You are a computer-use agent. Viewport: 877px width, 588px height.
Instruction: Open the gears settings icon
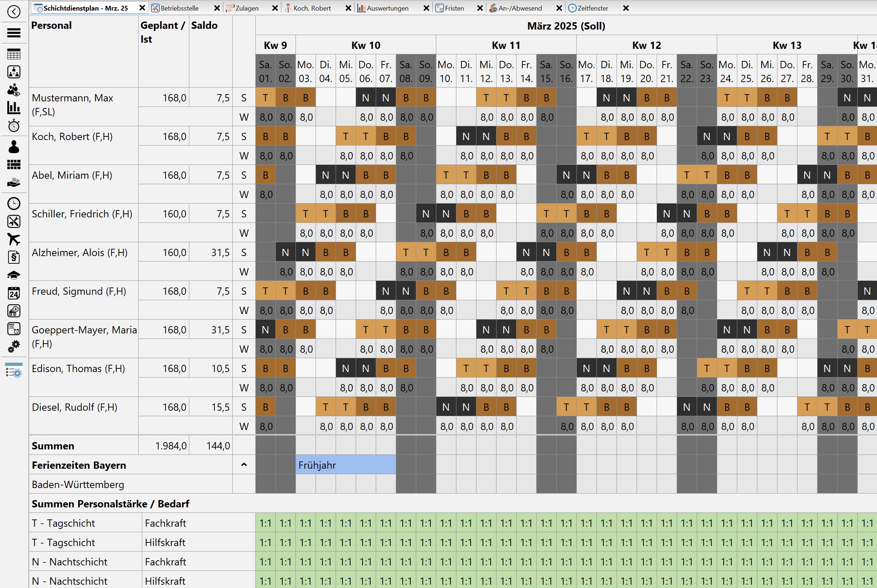pyautogui.click(x=14, y=347)
